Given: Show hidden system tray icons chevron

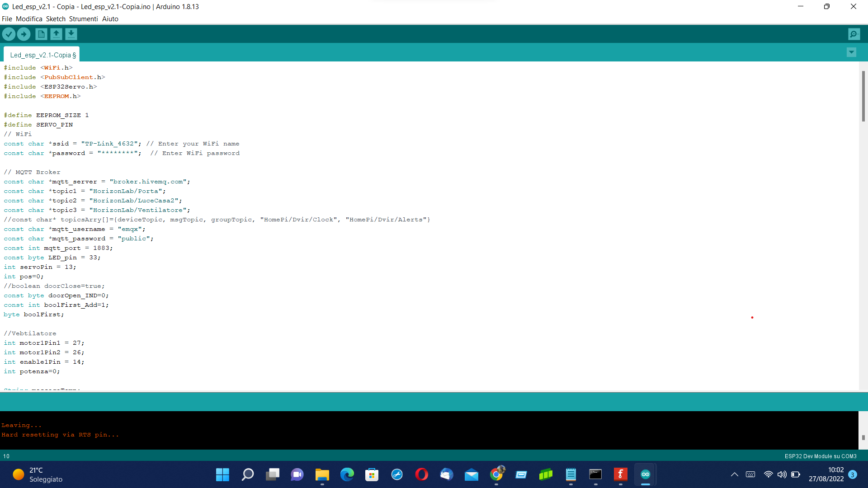Looking at the screenshot, I should pyautogui.click(x=734, y=474).
